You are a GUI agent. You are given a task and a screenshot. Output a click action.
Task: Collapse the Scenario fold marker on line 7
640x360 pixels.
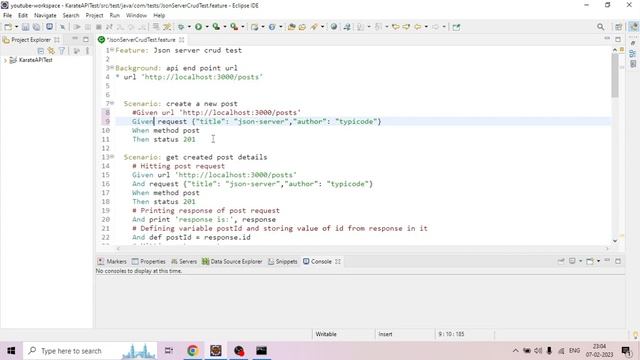click(x=112, y=103)
